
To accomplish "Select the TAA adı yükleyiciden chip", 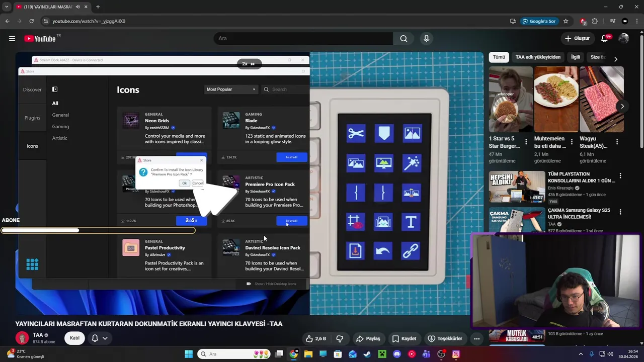I will [x=538, y=57].
